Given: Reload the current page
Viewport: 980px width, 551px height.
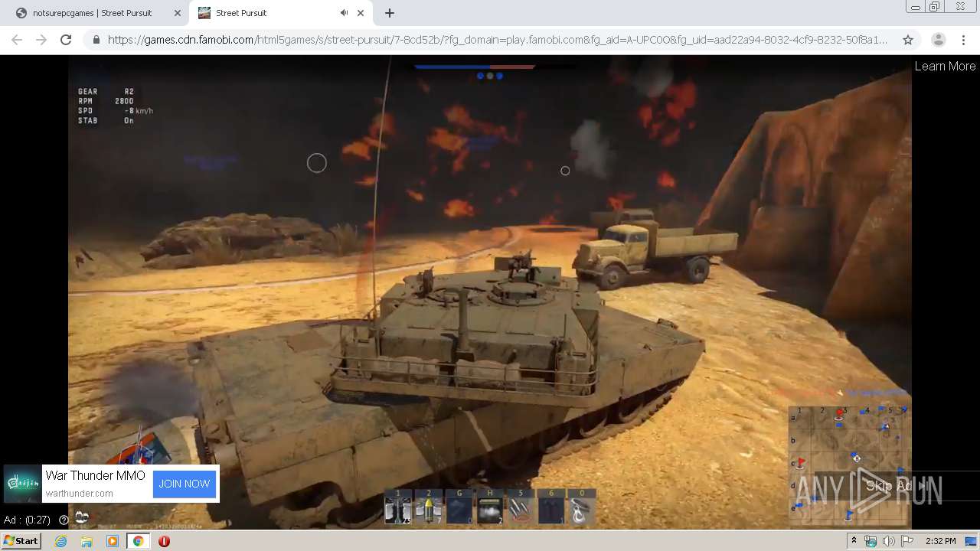Looking at the screenshot, I should click(66, 40).
